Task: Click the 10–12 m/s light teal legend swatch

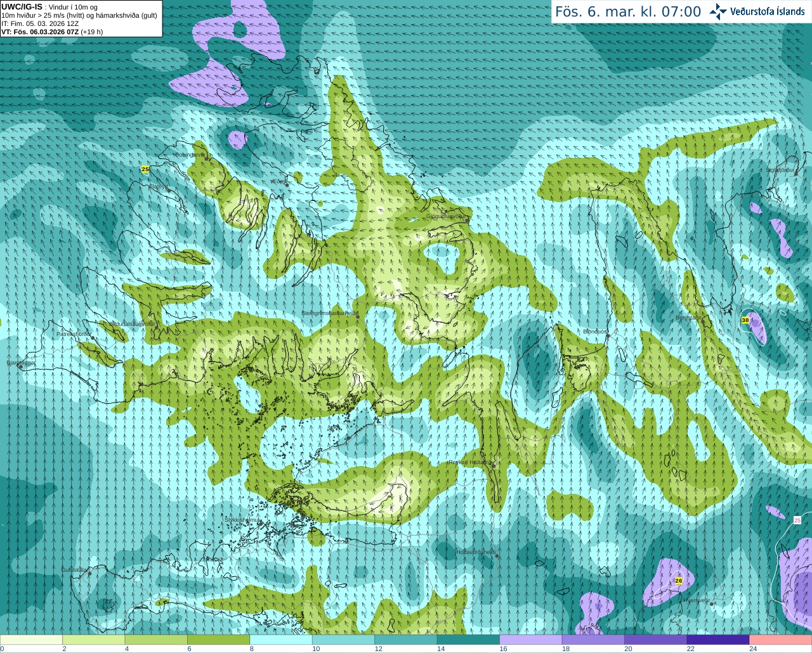Action: (343, 640)
